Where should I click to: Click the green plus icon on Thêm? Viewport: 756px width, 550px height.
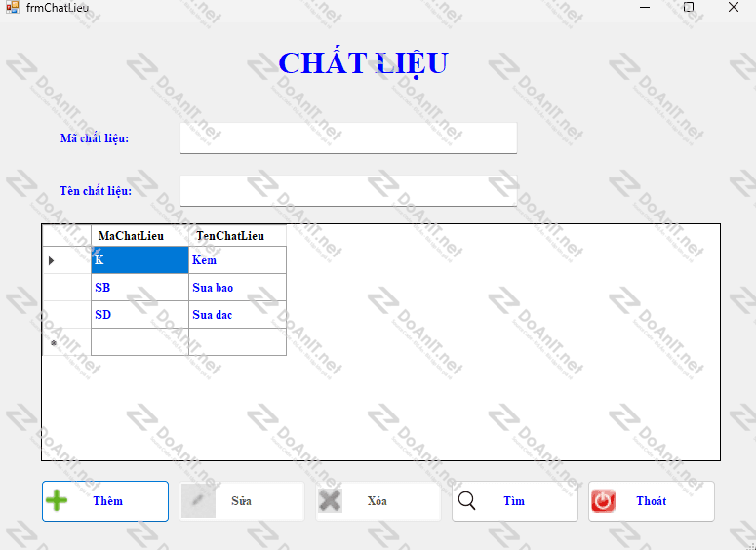[57, 500]
